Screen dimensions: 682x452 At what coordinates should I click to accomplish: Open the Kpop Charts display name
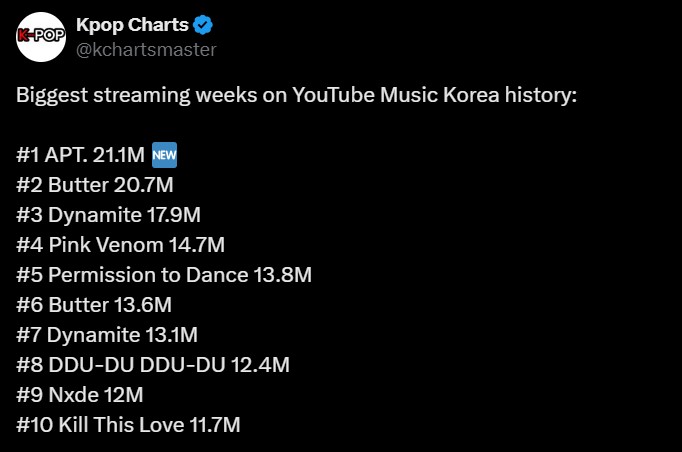(x=132, y=25)
